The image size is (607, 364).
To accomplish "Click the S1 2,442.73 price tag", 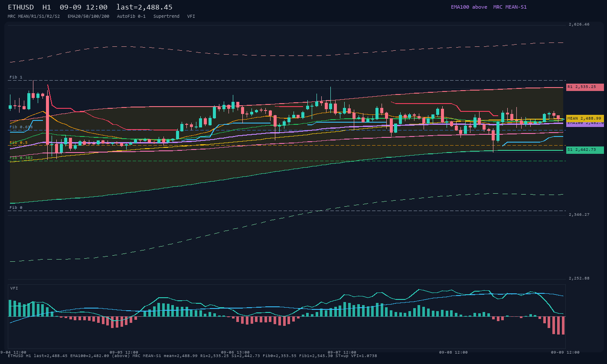I will [585, 150].
